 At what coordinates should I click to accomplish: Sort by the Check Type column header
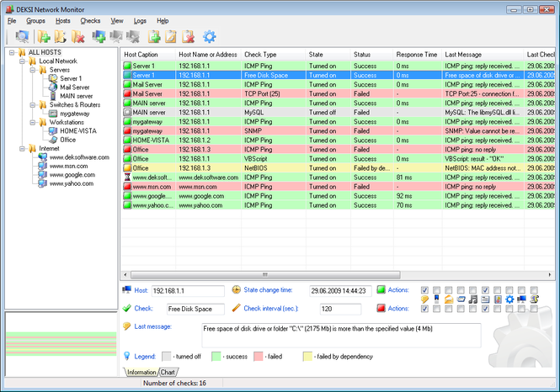274,55
